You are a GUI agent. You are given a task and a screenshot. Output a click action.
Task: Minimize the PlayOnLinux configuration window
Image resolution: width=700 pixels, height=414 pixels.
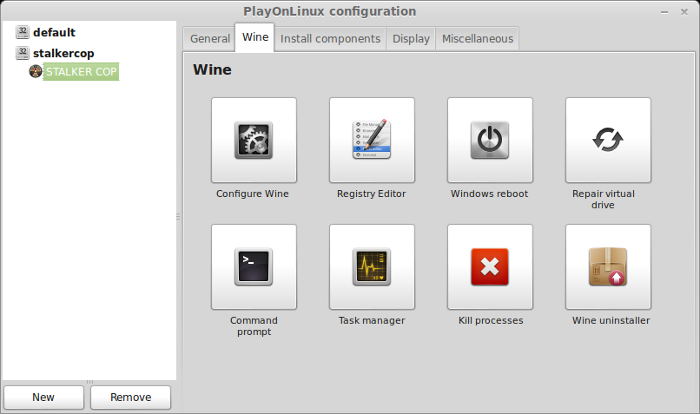pyautogui.click(x=664, y=12)
